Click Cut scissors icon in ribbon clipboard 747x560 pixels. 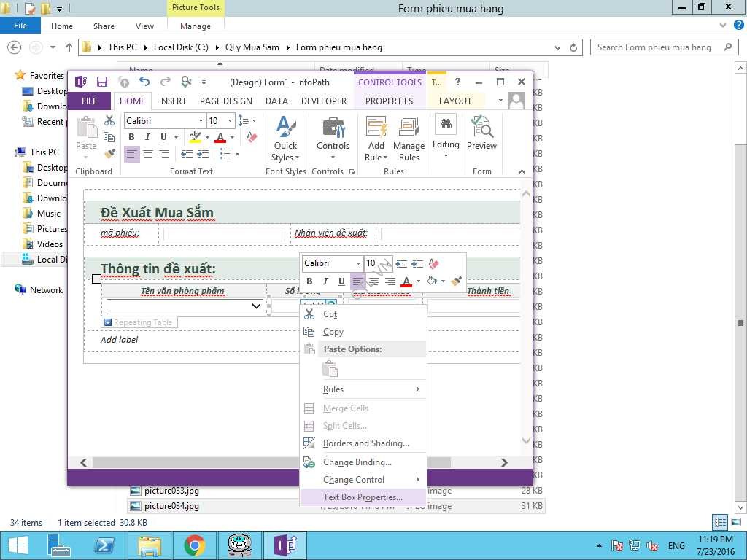pos(109,120)
